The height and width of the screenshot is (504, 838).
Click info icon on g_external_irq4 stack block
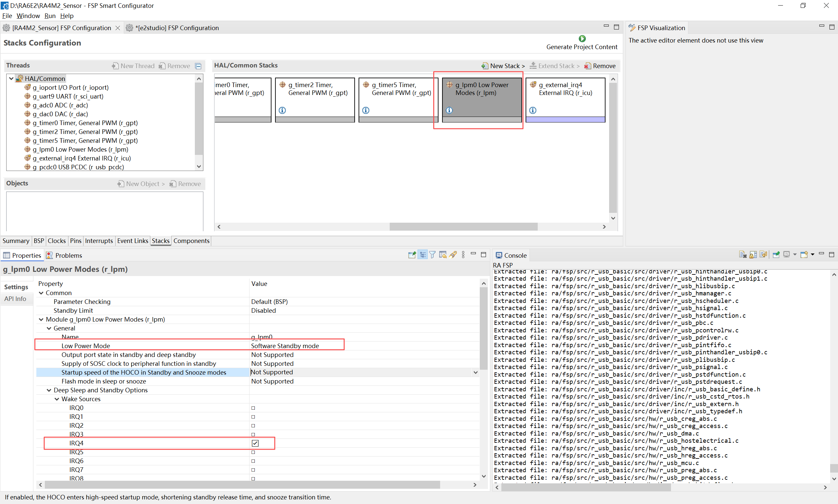click(x=533, y=110)
